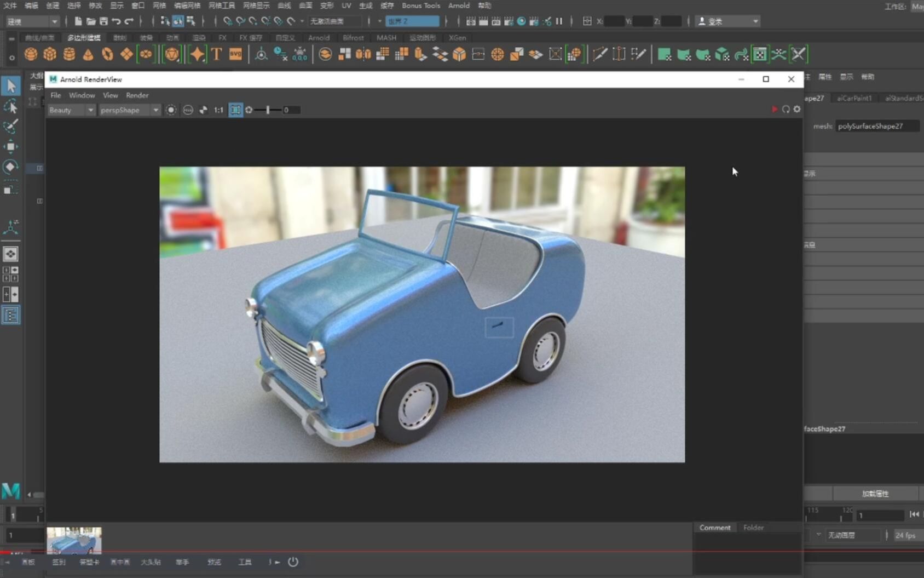Click the refresh render icon

pyautogui.click(x=786, y=110)
